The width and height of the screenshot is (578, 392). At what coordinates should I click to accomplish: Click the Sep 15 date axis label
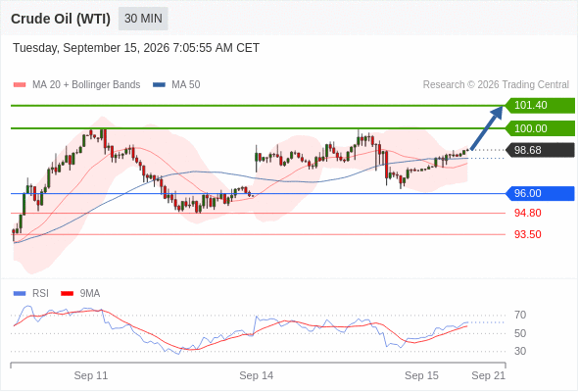pos(421,375)
